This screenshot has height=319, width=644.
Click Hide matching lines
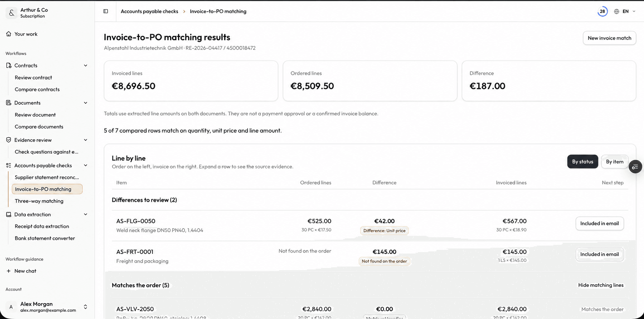coord(601,285)
